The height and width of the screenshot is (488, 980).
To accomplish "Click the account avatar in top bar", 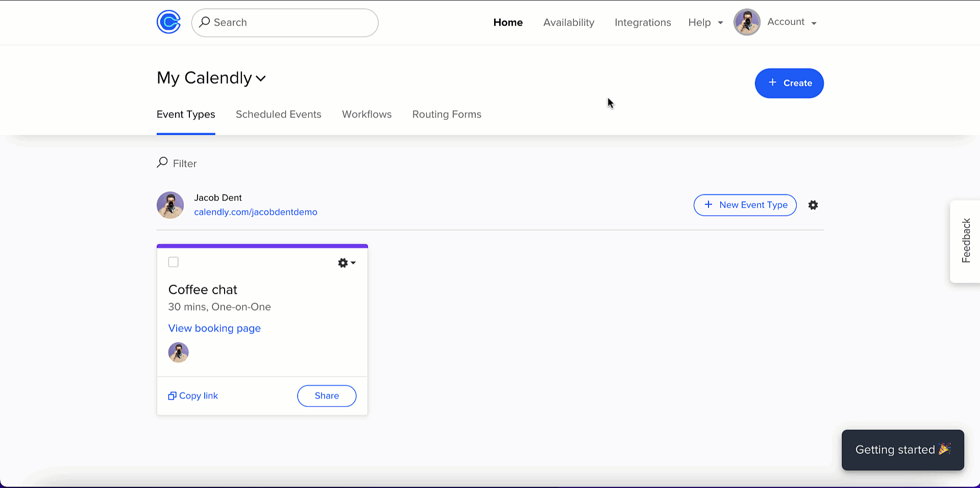I will (747, 22).
